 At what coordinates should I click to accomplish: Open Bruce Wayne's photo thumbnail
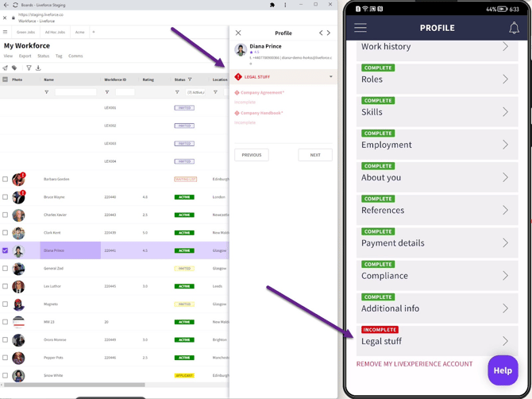(18, 197)
